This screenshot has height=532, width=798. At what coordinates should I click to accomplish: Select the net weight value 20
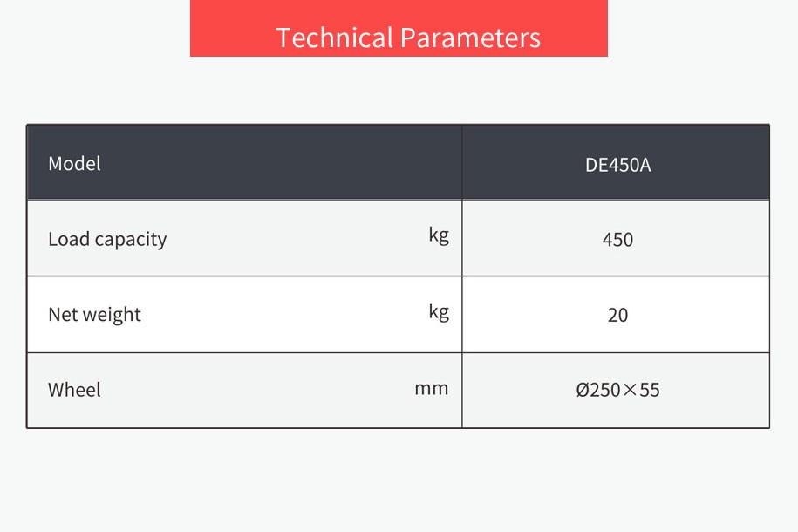(617, 315)
